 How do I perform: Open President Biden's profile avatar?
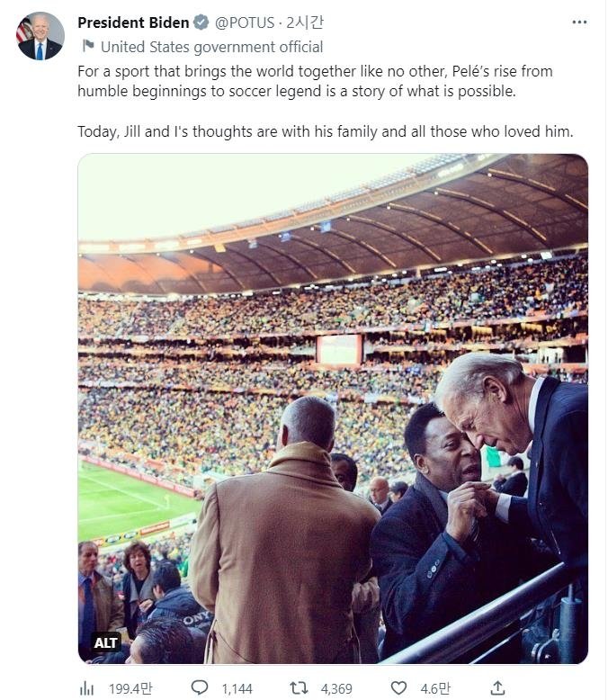(40, 36)
